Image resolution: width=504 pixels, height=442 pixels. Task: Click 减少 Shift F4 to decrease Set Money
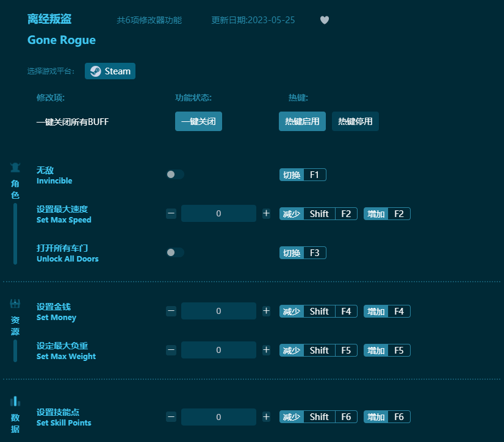click(x=318, y=311)
